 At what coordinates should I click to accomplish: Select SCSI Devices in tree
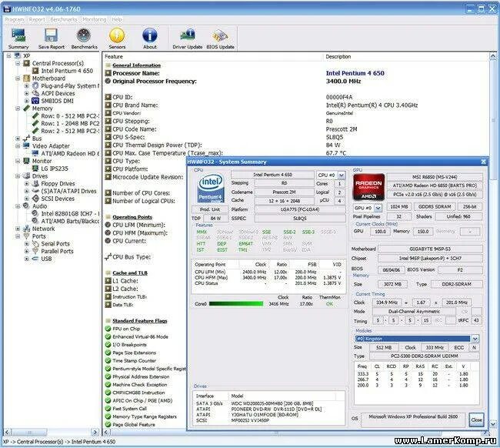coord(58,199)
